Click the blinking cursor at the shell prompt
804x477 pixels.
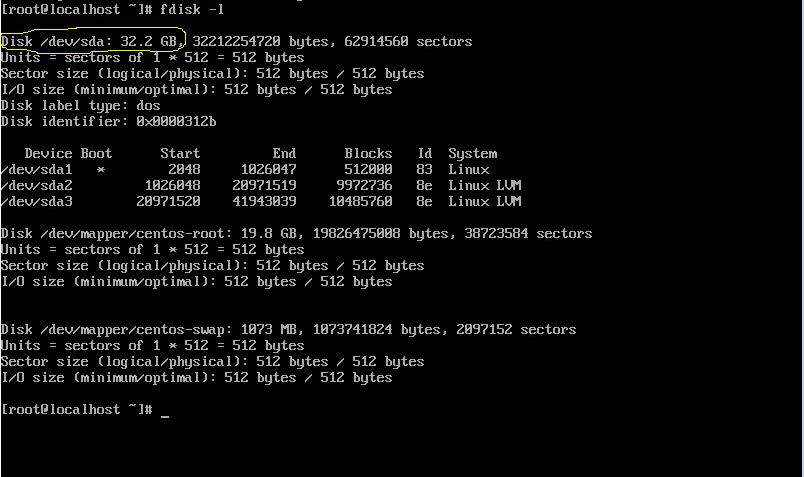[165, 416]
